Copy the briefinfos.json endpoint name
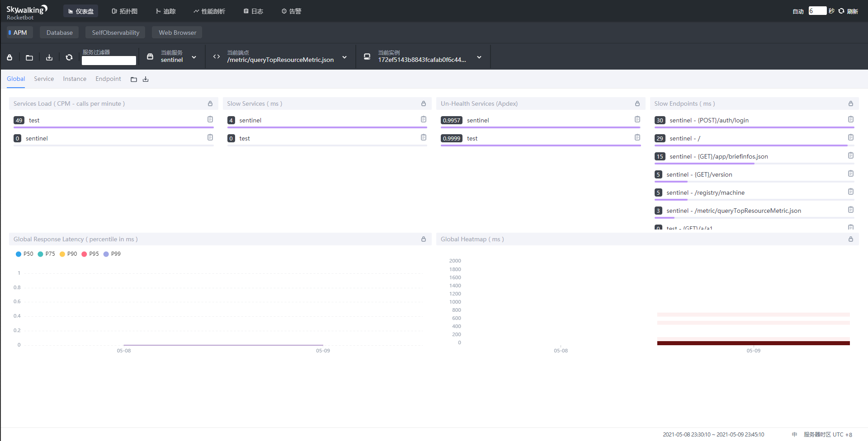The image size is (868, 441). coord(851,155)
